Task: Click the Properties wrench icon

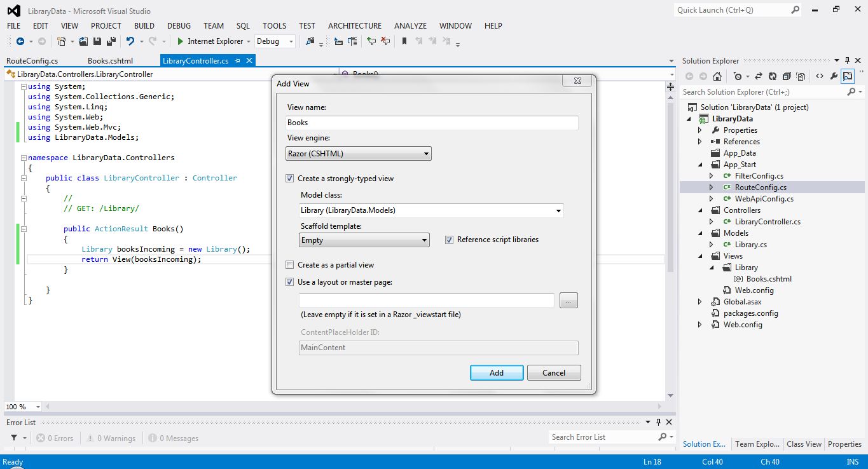Action: pyautogui.click(x=834, y=76)
